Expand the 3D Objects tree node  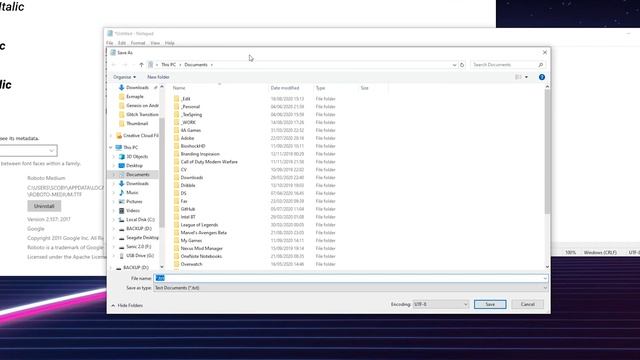[x=114, y=156]
